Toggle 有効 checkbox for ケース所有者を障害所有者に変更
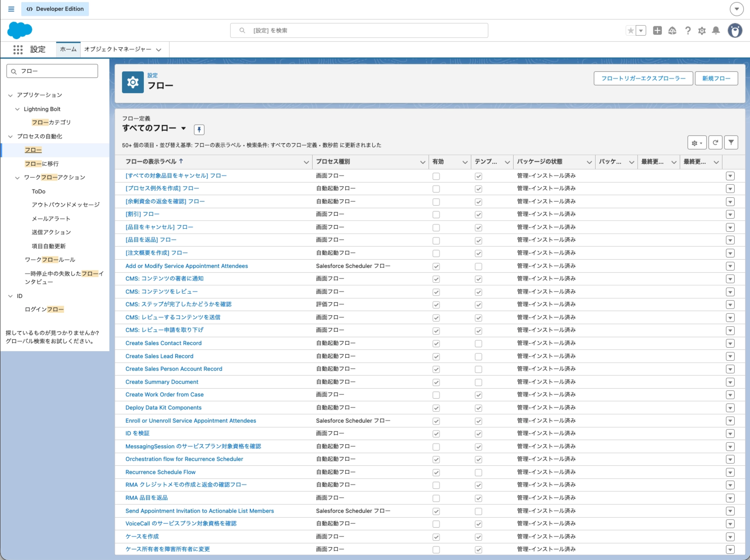 pos(436,550)
